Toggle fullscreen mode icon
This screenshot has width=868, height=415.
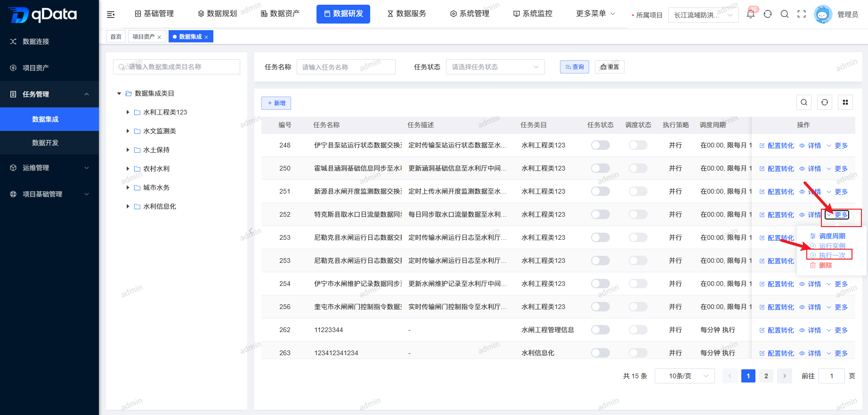[802, 14]
